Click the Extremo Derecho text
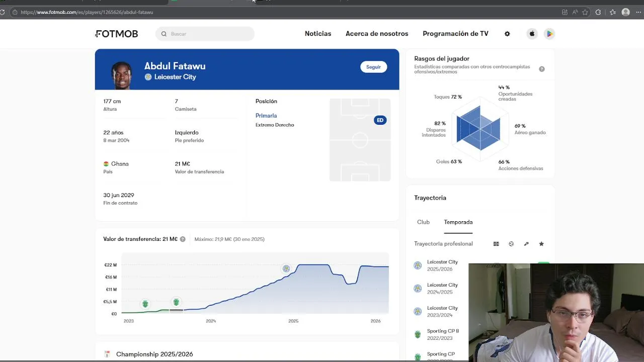 click(x=275, y=125)
